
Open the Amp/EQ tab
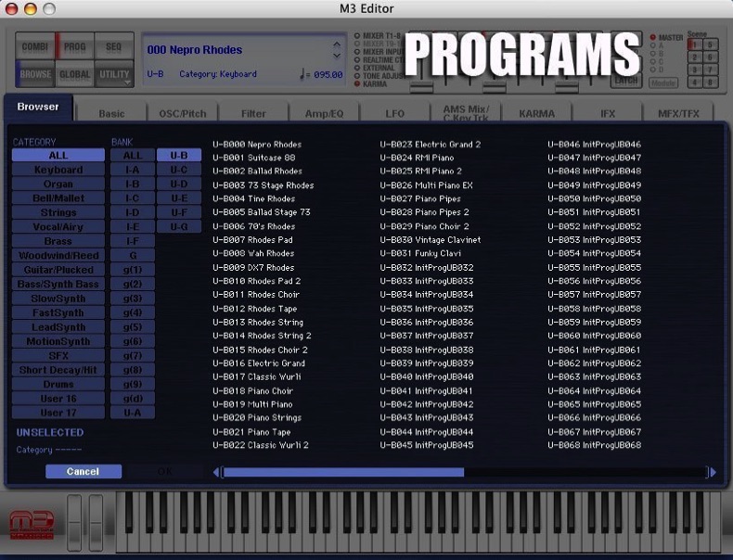click(x=324, y=113)
